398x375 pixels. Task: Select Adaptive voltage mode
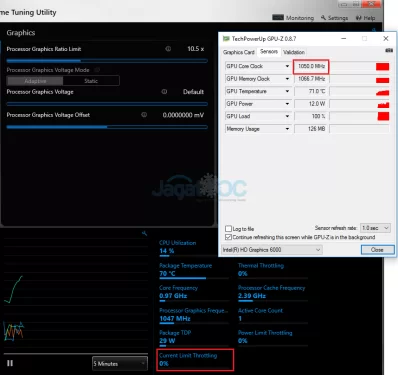pyautogui.click(x=35, y=81)
